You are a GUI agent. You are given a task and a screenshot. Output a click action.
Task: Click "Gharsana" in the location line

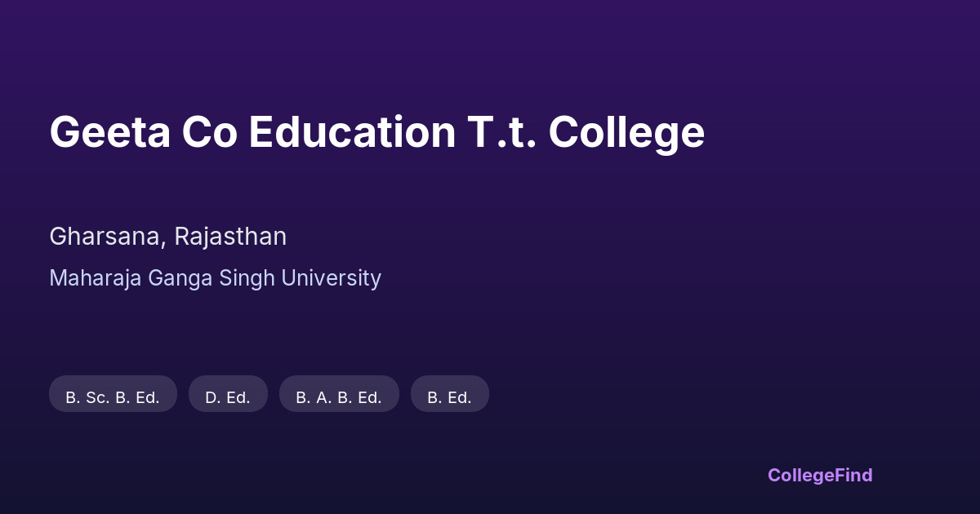tap(107, 237)
